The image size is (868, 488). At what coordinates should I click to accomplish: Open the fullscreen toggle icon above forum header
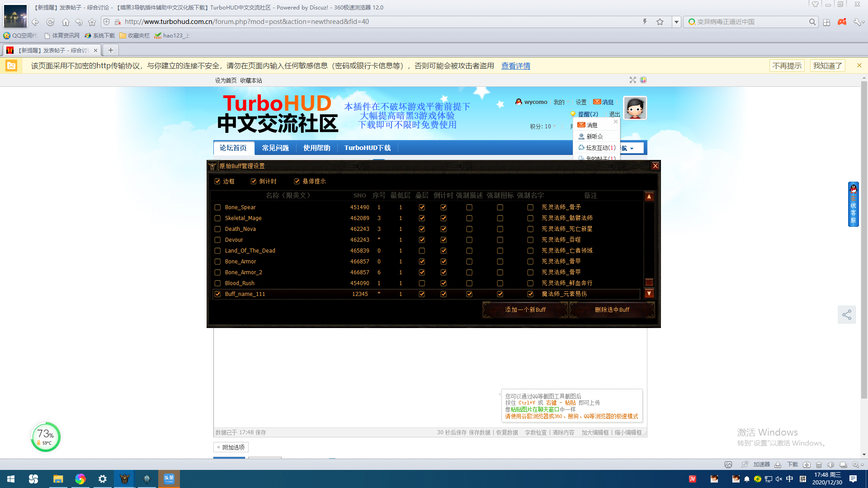tap(632, 80)
